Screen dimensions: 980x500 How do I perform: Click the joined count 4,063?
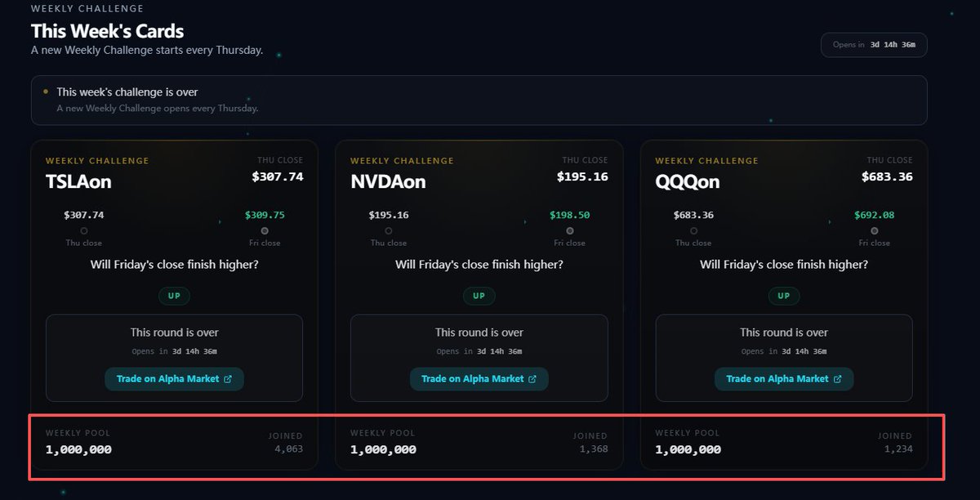pyautogui.click(x=288, y=449)
